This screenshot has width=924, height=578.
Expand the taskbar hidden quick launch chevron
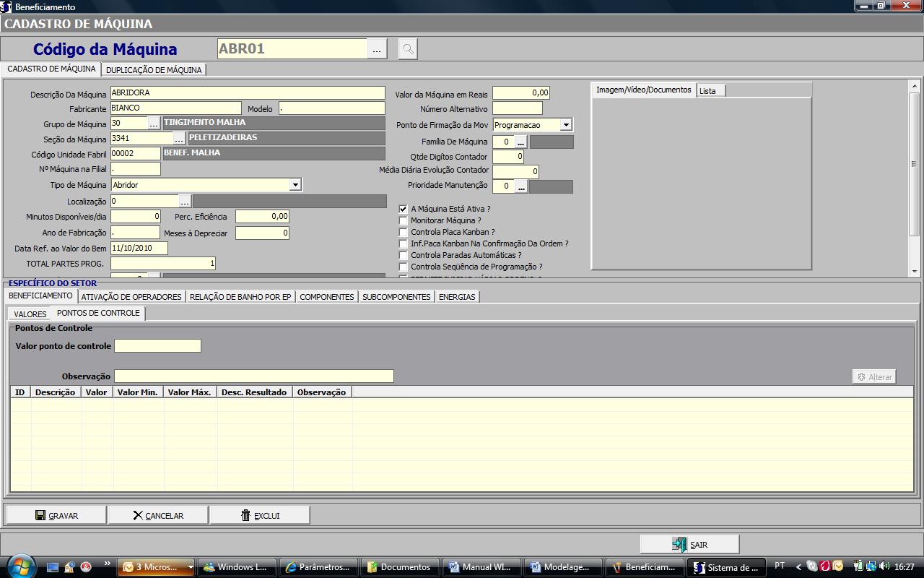[108, 564]
